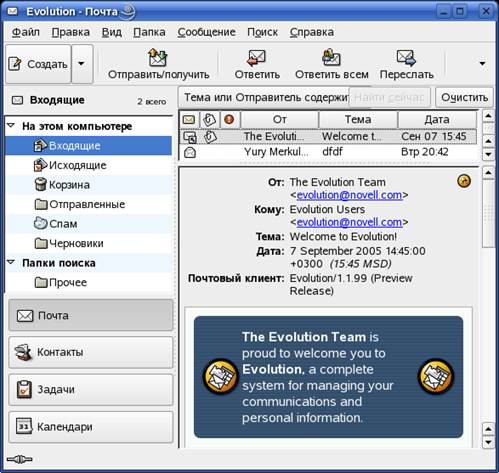Sort by attachment column header
Screen dimensions: 499x473
210,119
